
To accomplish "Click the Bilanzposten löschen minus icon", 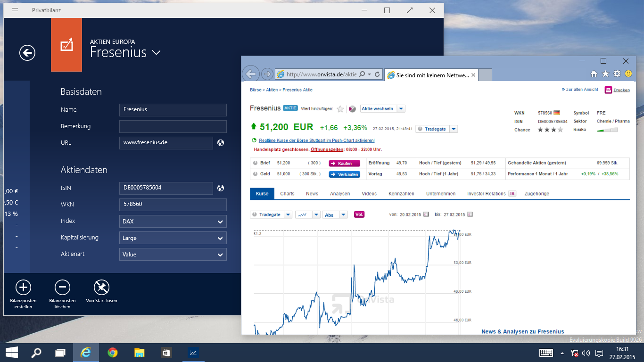I will (x=62, y=287).
